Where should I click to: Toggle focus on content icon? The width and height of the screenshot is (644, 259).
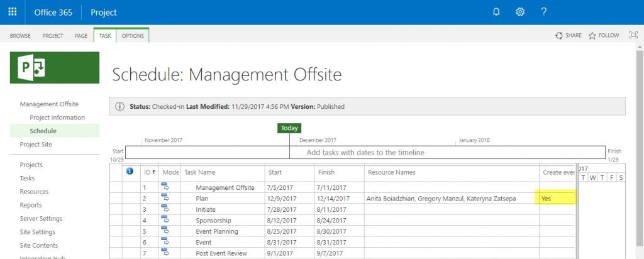click(x=633, y=35)
